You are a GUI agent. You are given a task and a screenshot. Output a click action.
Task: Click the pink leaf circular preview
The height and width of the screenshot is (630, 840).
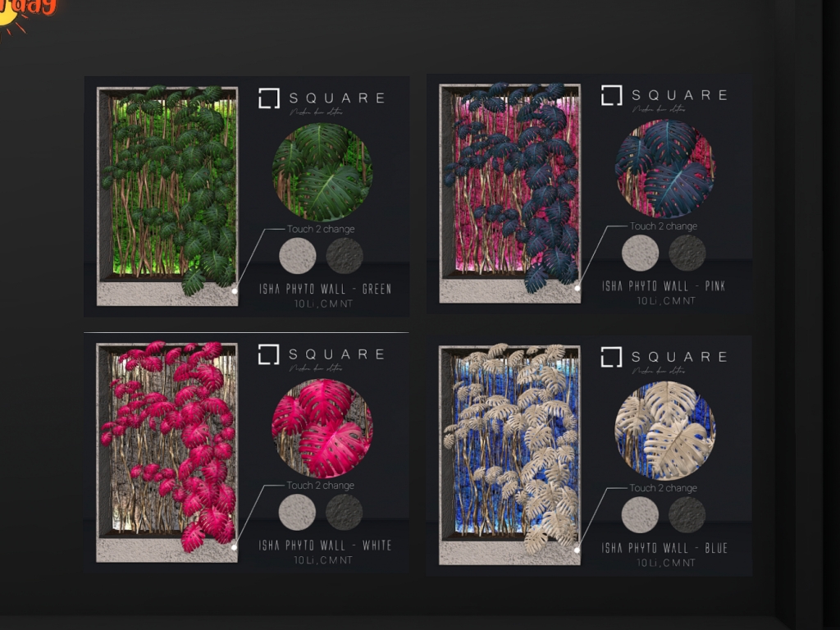click(x=322, y=428)
